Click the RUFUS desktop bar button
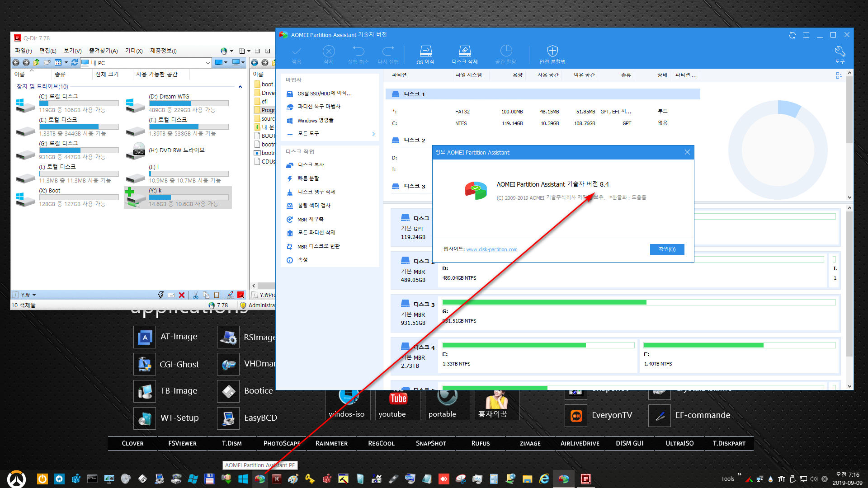The image size is (868, 488). pos(480,444)
